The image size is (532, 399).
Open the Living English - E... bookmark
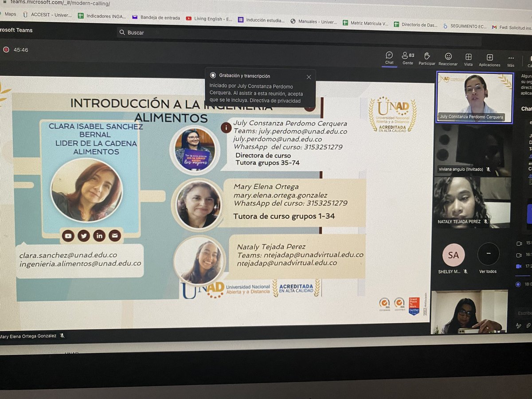pyautogui.click(x=209, y=19)
